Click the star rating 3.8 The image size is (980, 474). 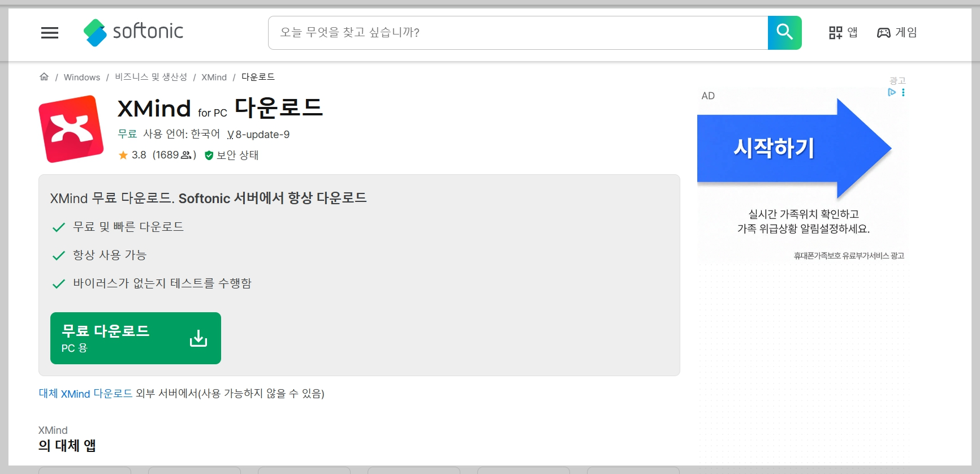click(x=132, y=155)
